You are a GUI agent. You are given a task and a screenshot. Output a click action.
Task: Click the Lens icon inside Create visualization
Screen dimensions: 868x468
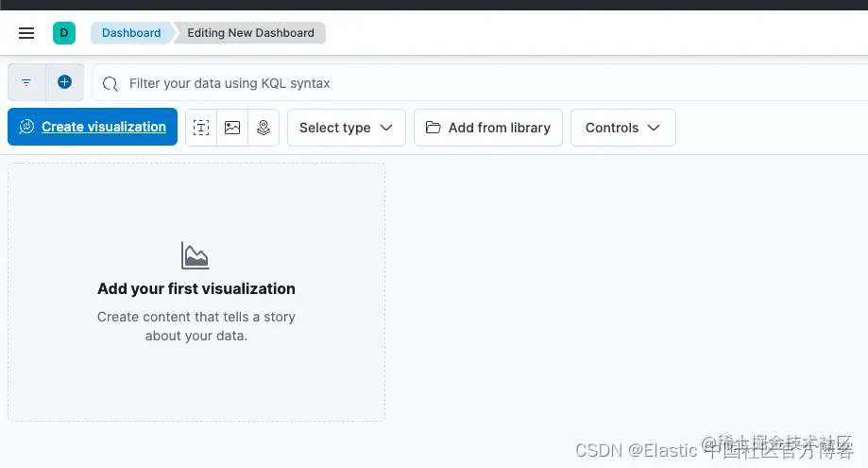pyautogui.click(x=26, y=127)
